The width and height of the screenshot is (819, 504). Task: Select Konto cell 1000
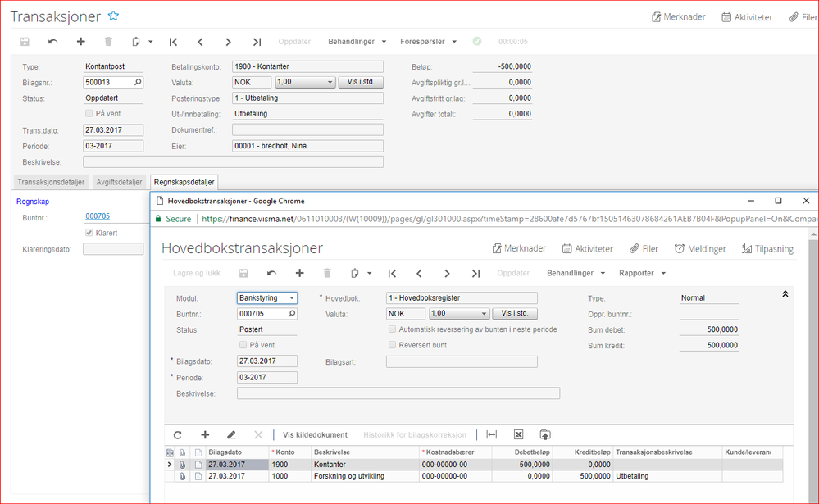290,476
